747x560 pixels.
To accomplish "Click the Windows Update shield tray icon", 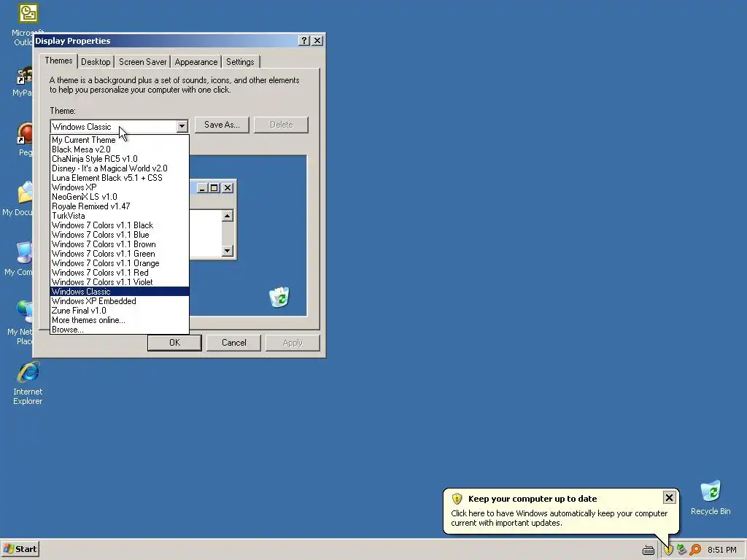I will (x=668, y=550).
